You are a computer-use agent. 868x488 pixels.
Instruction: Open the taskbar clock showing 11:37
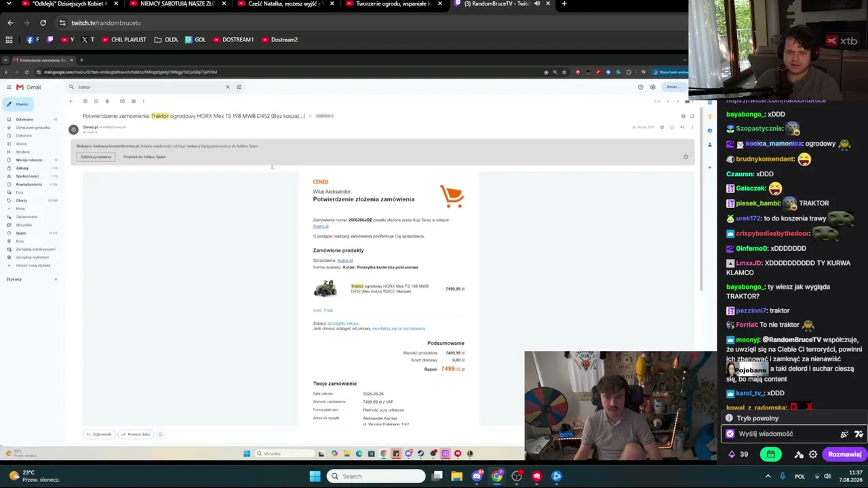850,476
